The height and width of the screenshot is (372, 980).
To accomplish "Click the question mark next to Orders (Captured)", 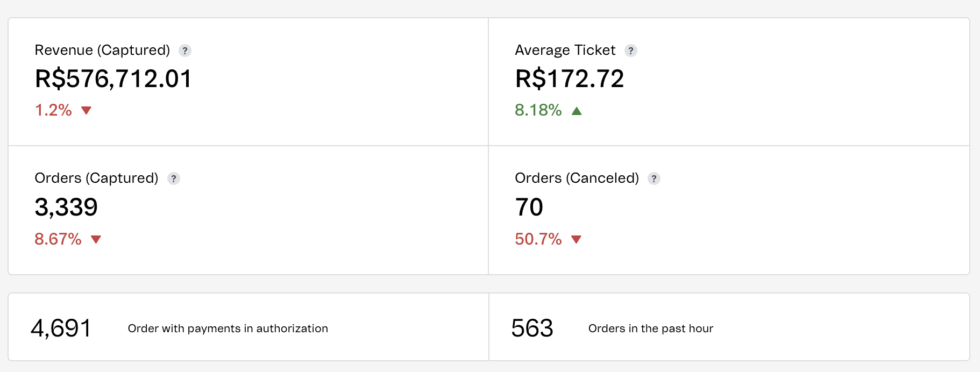I will pyautogui.click(x=174, y=178).
